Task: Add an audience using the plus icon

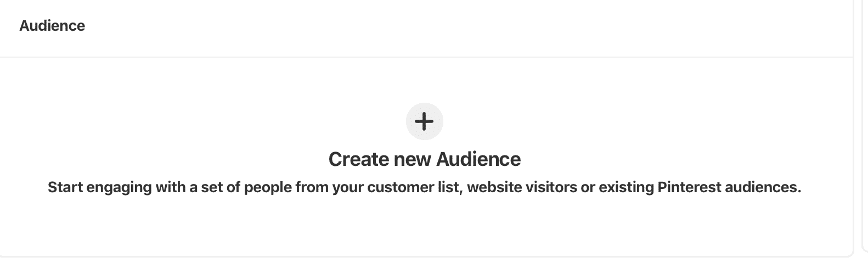Action: (424, 121)
